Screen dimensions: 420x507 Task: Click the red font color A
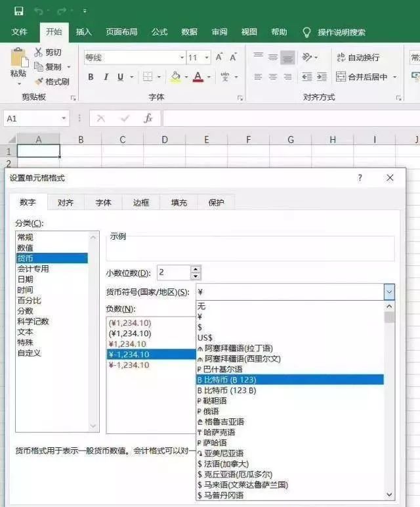coord(198,77)
